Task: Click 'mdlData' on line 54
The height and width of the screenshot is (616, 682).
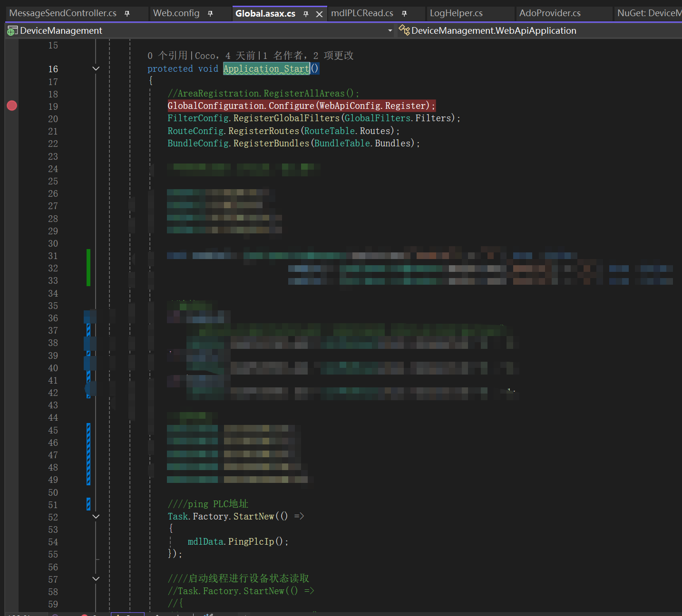Action: click(205, 541)
